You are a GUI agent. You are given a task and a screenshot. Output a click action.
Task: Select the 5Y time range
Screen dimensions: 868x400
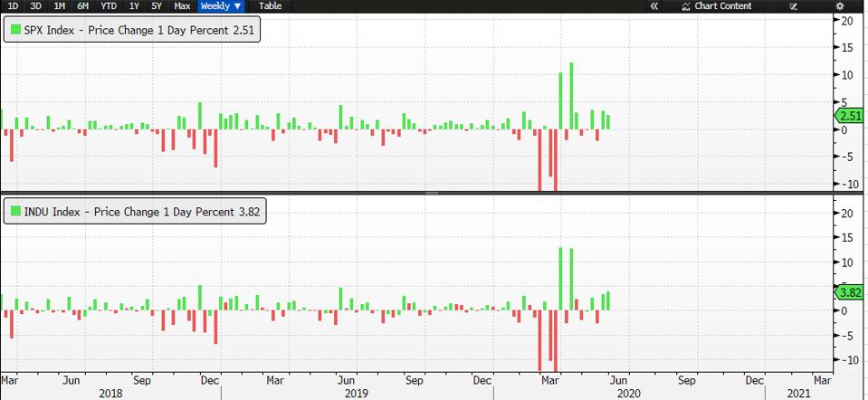(x=157, y=6)
